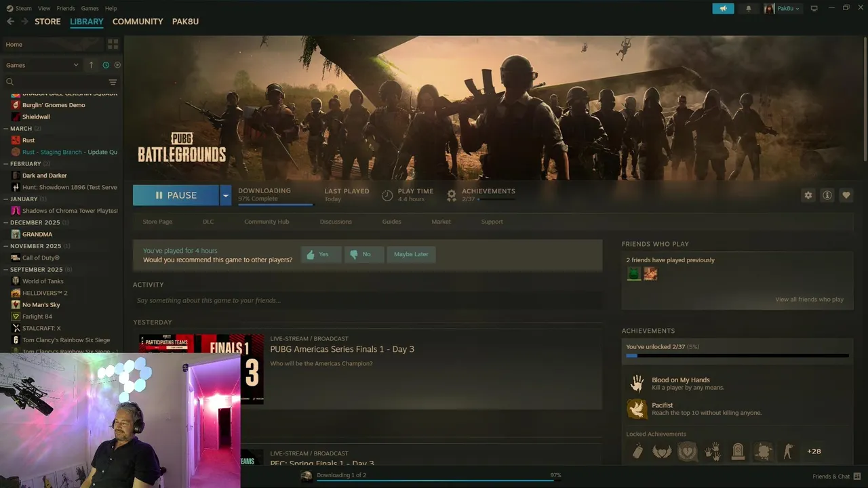Open the DLC link
Viewport: 868px width, 488px height.
point(208,222)
